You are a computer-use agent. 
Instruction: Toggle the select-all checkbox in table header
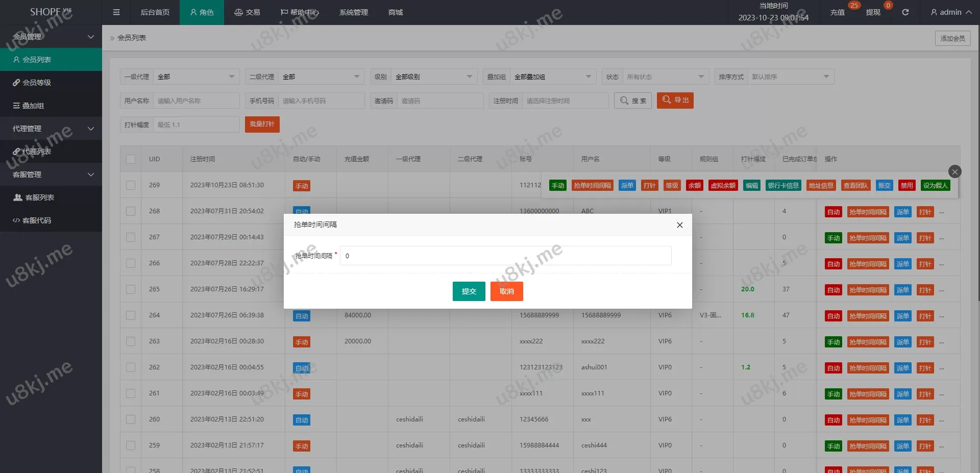point(131,159)
